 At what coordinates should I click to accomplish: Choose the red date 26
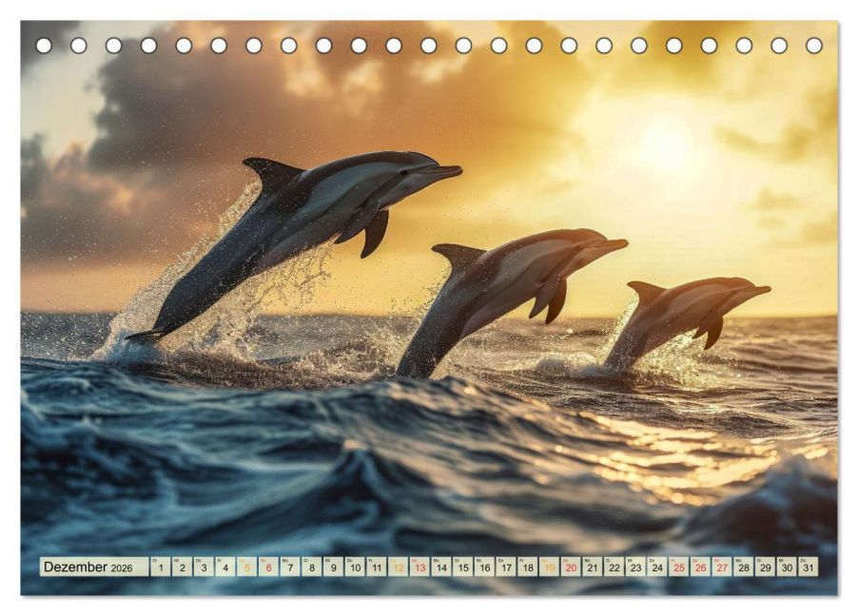pyautogui.click(x=700, y=568)
